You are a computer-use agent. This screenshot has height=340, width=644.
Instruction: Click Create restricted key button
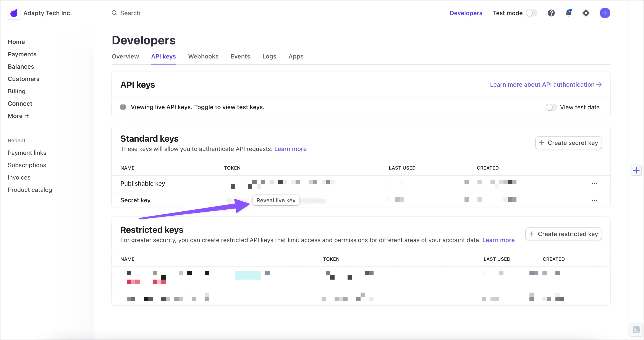[563, 234]
